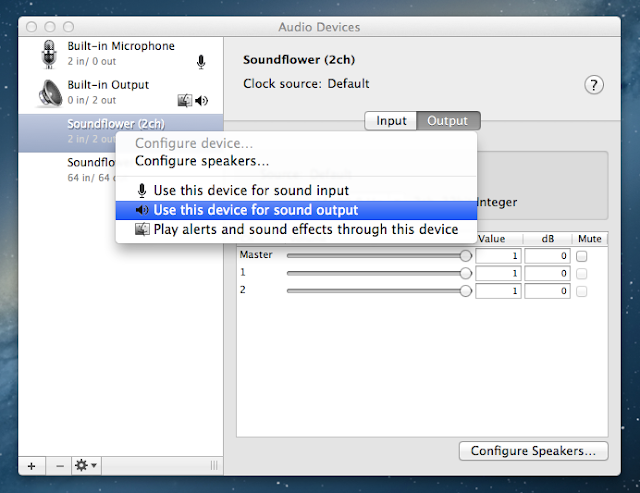Switch to the Output tab
Viewport: 640px width, 493px height.
click(448, 121)
